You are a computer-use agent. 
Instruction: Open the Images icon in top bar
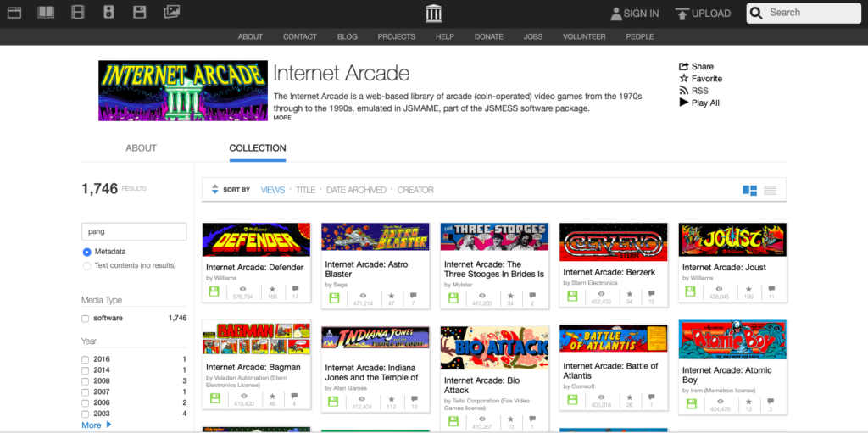172,12
